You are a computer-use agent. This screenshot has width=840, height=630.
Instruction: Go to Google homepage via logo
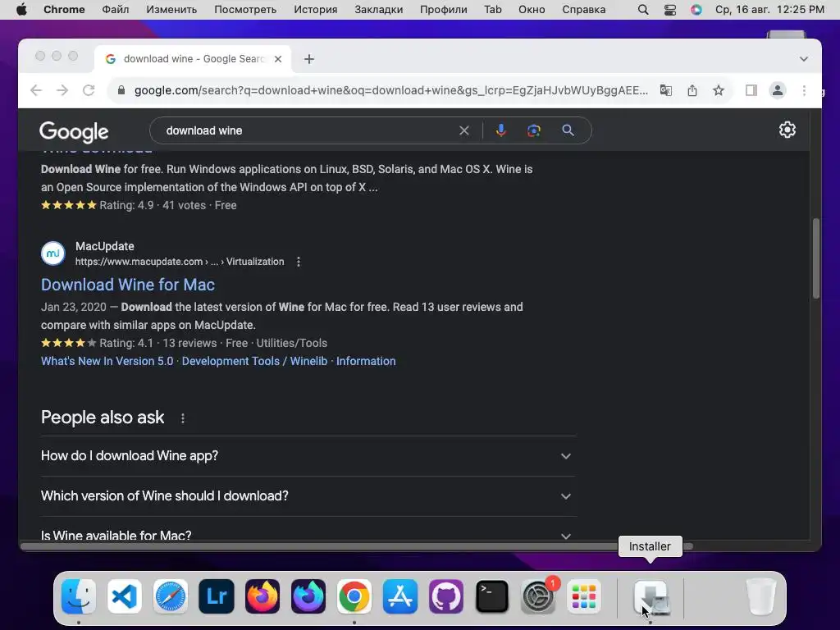[74, 132]
